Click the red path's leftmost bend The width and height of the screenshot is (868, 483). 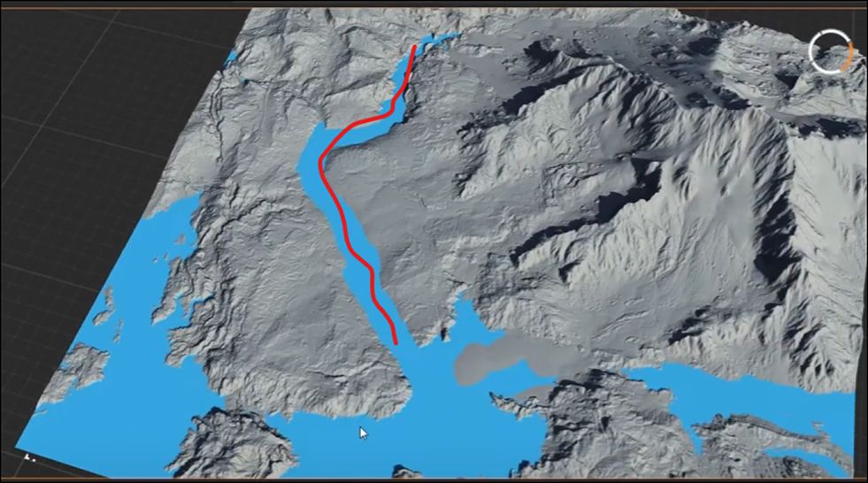coord(320,163)
